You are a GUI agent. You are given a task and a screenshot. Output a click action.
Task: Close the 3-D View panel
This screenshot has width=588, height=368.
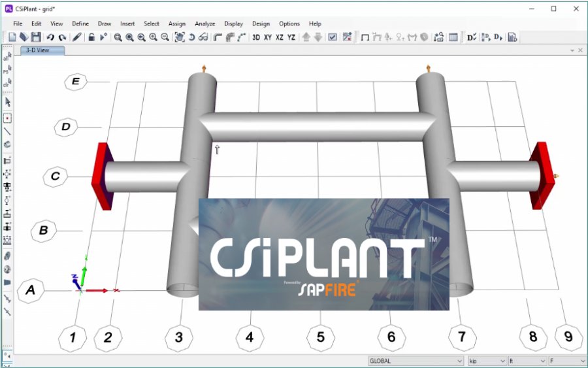point(580,50)
